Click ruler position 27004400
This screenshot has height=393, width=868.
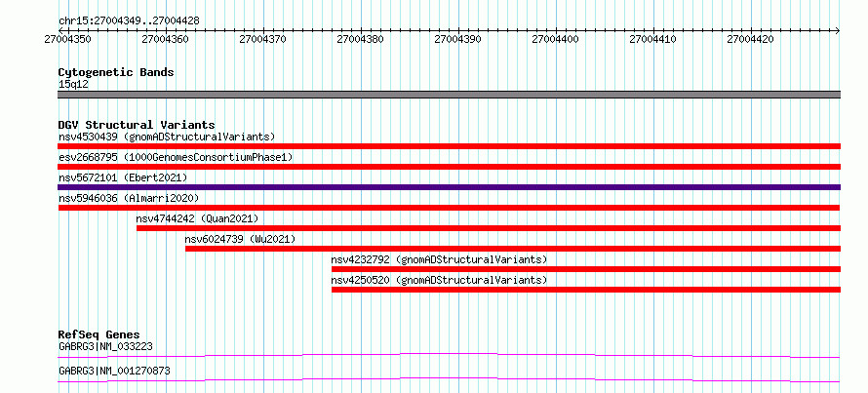pyautogui.click(x=555, y=40)
